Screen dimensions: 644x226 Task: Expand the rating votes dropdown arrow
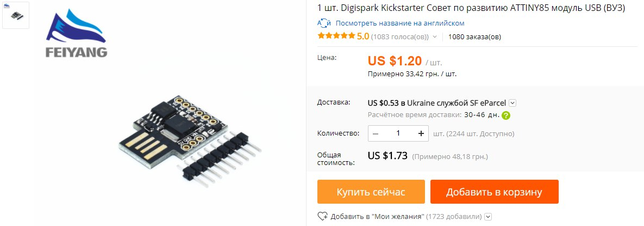[x=435, y=36]
